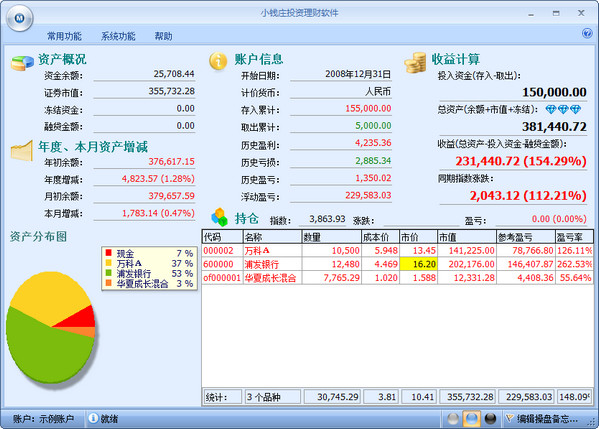Screen dimensions: 599x429
Task: Sort holdings by the 成本价 column header
Action: (x=380, y=237)
